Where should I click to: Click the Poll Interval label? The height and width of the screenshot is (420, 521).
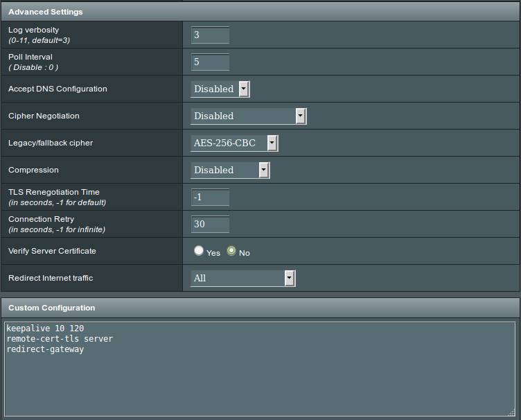(30, 57)
